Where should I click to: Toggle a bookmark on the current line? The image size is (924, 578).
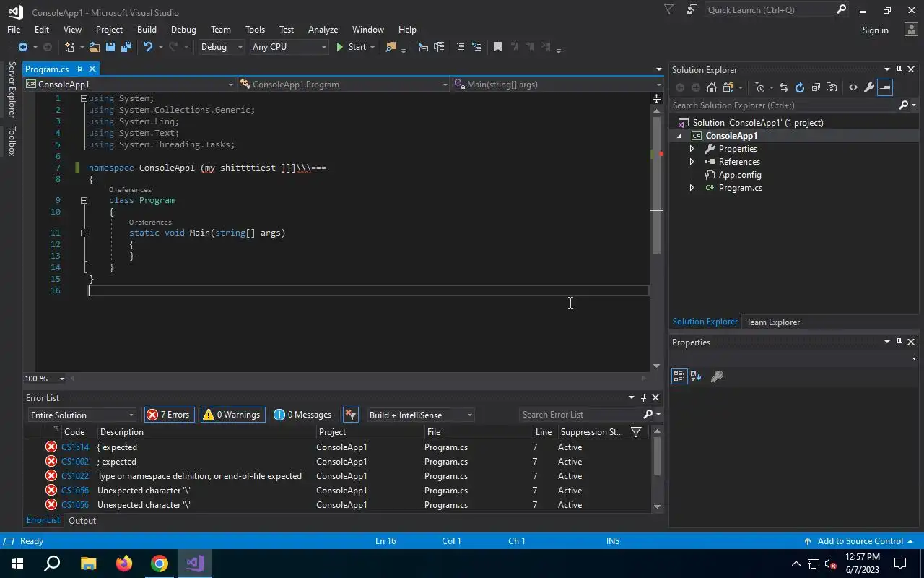tap(497, 47)
